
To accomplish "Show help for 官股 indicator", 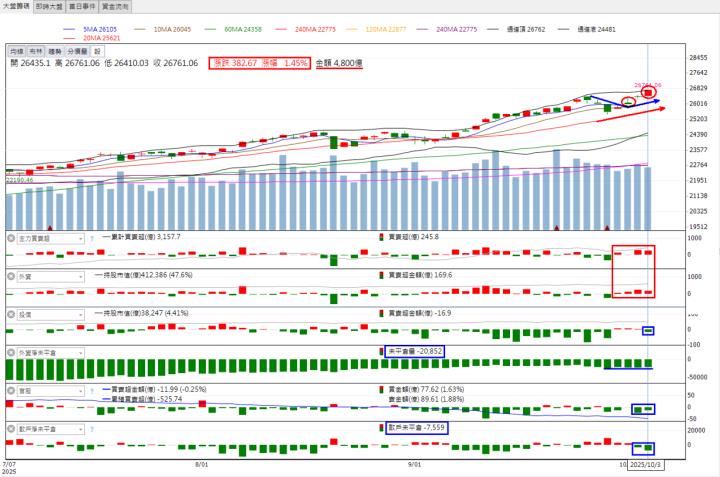I will 92,391.
